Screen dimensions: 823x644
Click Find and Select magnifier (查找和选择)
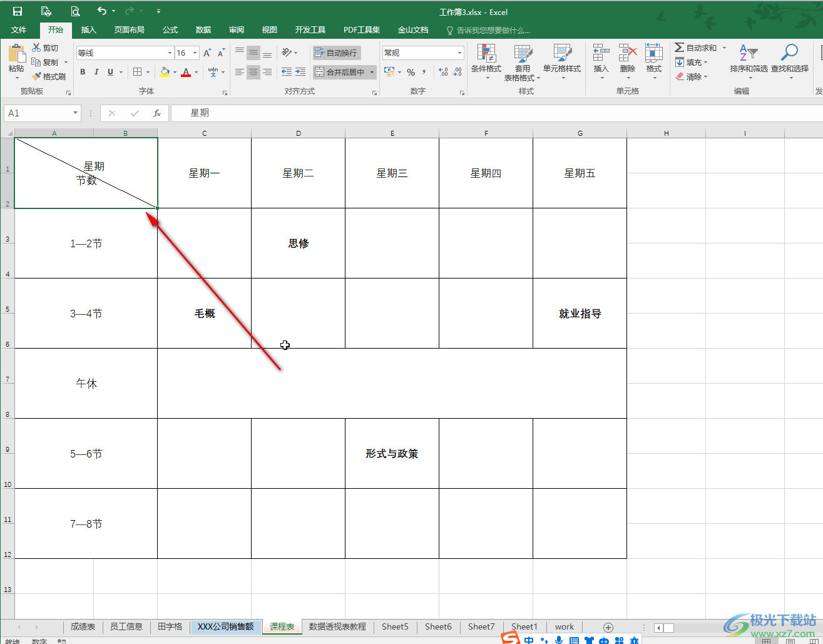pos(790,53)
